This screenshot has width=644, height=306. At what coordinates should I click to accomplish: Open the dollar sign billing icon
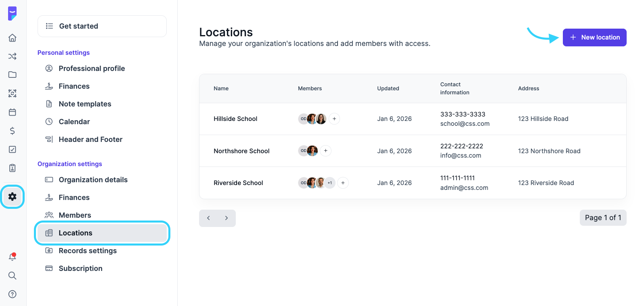click(13, 131)
